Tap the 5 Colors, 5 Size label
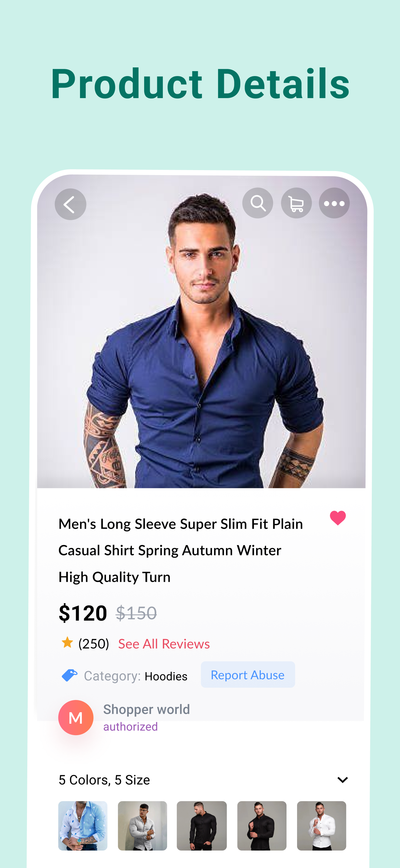Viewport: 400px width, 868px height. (x=104, y=780)
